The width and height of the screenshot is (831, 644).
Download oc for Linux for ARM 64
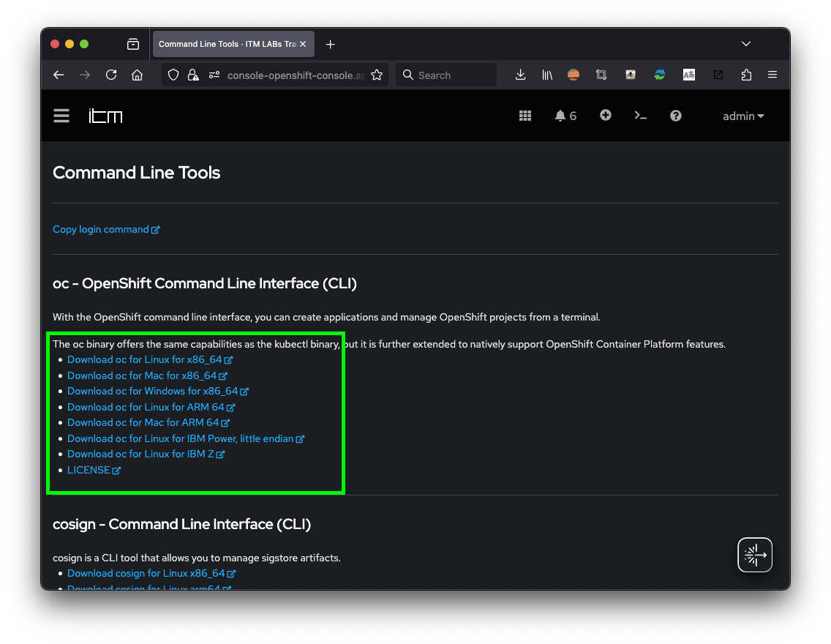(x=151, y=407)
